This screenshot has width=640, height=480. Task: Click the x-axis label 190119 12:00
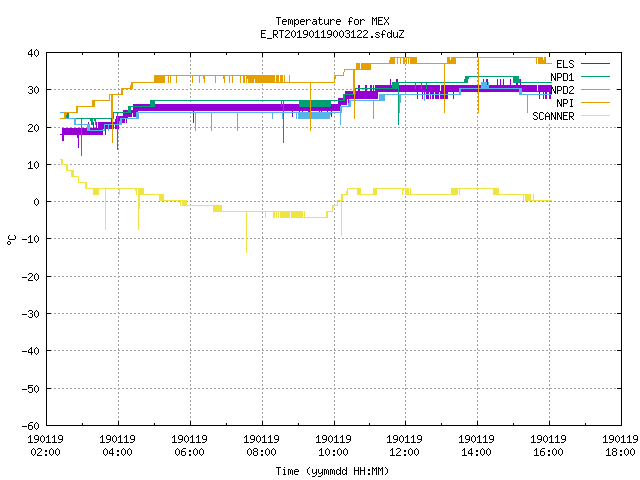(404, 445)
